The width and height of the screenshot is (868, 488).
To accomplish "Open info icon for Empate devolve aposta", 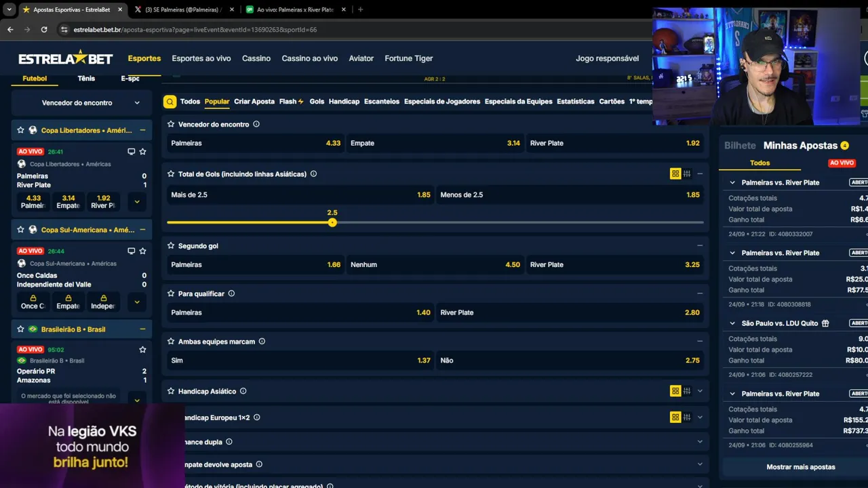I will pos(259,464).
